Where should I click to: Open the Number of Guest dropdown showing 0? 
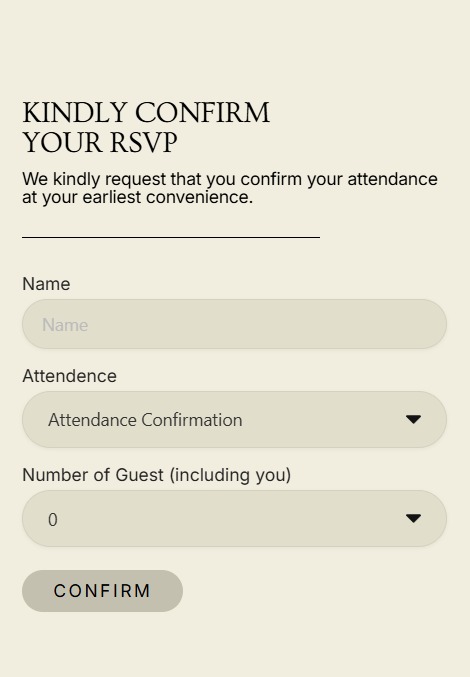pyautogui.click(x=234, y=519)
